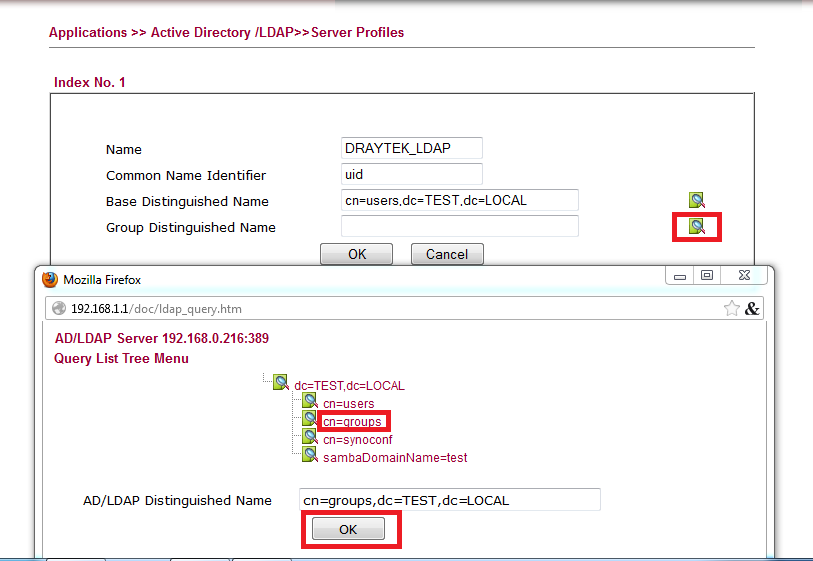The image size is (813, 561).
Task: Select the sambaDomainName=test entry
Action: pos(395,458)
